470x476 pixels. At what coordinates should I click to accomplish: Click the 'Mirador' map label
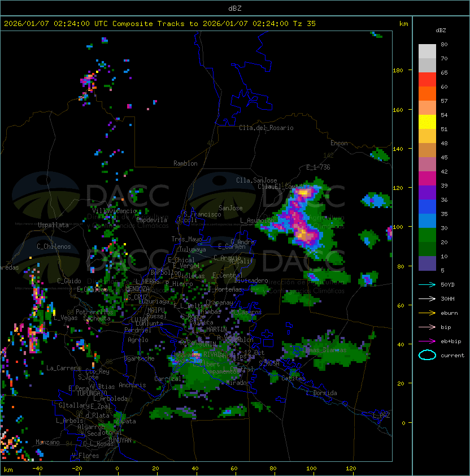(x=238, y=383)
